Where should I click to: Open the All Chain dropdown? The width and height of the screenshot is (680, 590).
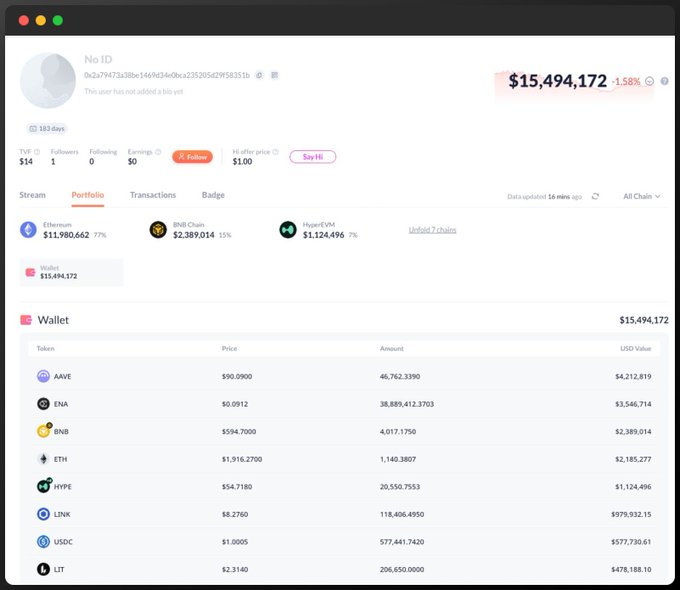click(x=642, y=196)
